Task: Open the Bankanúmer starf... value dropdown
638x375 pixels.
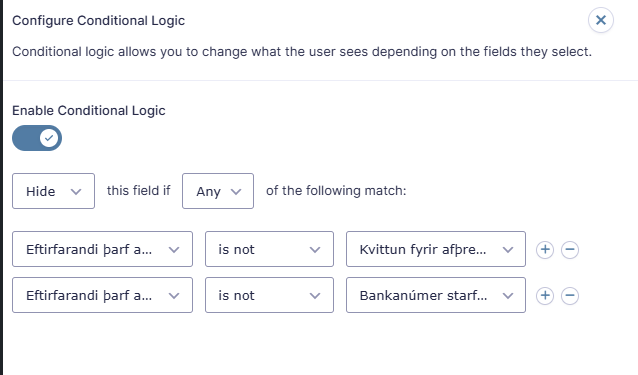Action: [436, 295]
